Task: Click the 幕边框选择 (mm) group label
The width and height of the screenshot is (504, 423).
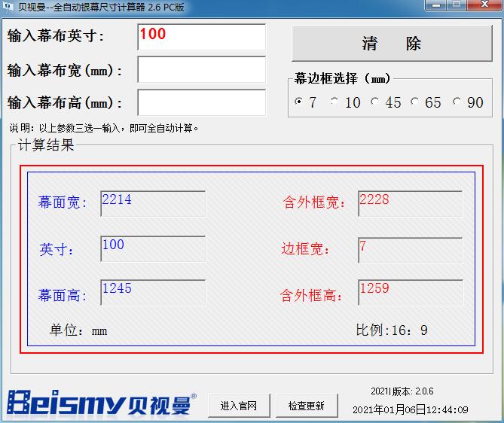Action: tap(342, 78)
